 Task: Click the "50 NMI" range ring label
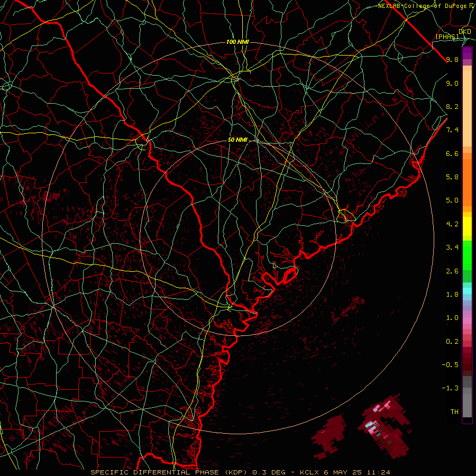pos(237,140)
